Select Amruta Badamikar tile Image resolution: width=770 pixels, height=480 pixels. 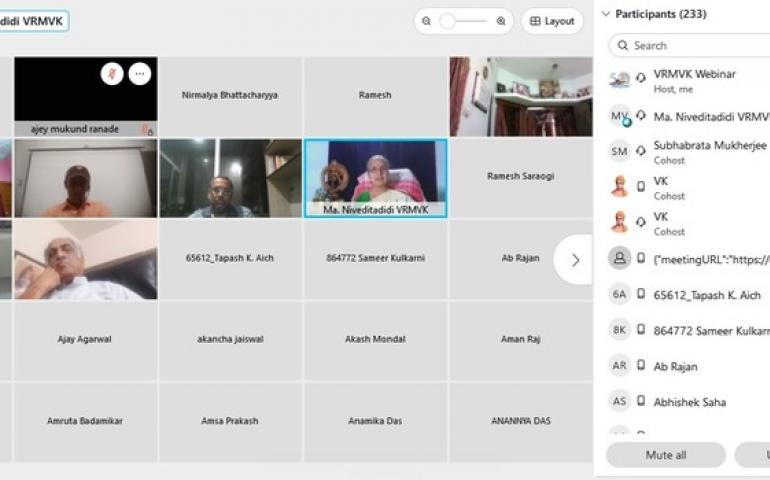[x=84, y=423]
